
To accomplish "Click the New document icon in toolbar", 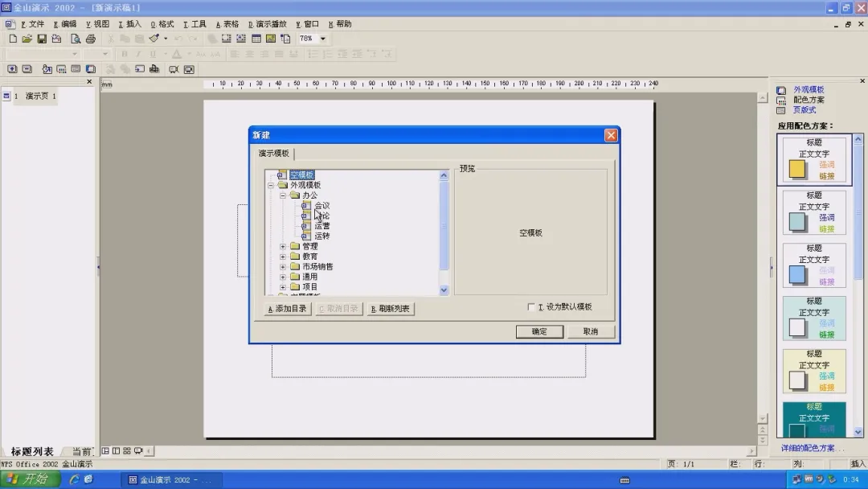I will [x=13, y=39].
